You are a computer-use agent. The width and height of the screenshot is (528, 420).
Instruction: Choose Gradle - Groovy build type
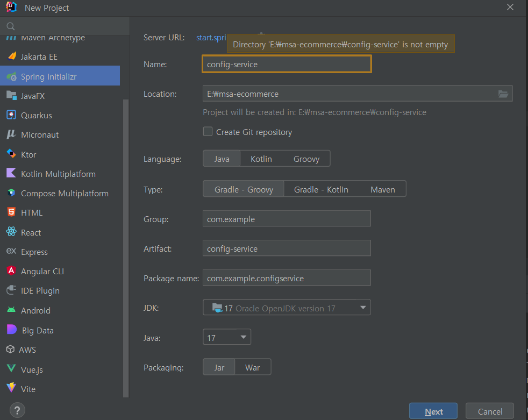tap(244, 189)
